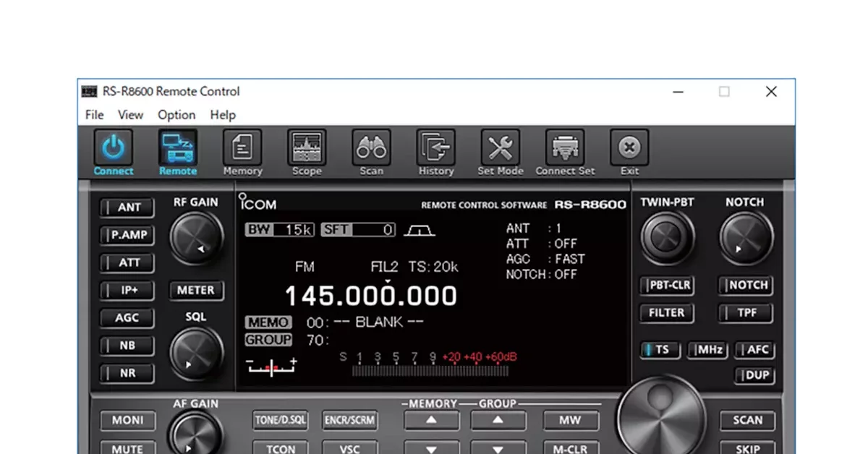
Task: Toggle Remote mode in the toolbar
Action: click(178, 148)
